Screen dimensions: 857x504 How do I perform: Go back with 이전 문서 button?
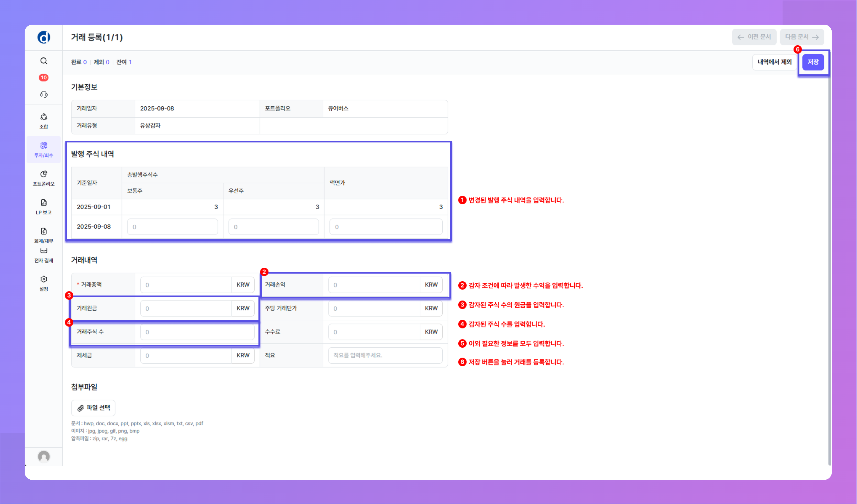pos(754,37)
